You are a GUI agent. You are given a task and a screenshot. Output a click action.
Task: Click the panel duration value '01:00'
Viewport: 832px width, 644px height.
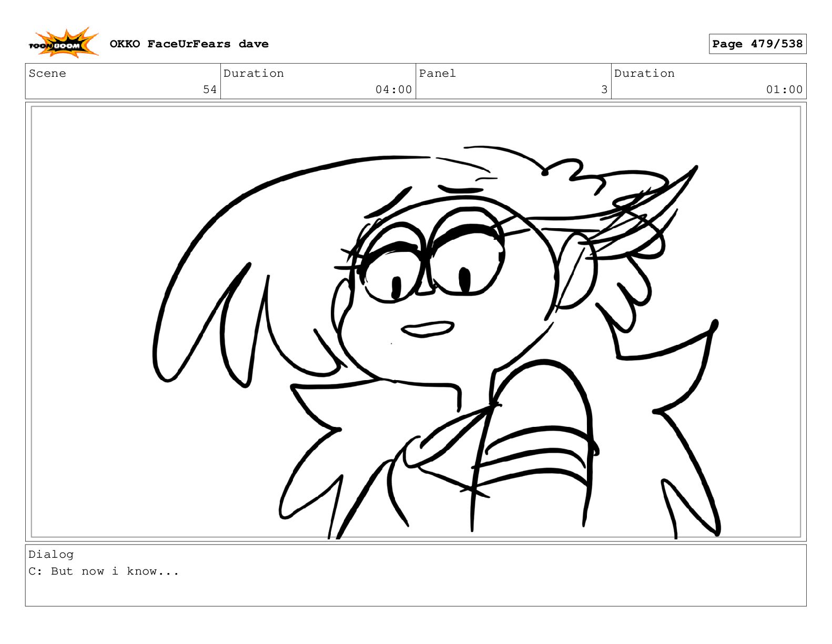click(784, 89)
